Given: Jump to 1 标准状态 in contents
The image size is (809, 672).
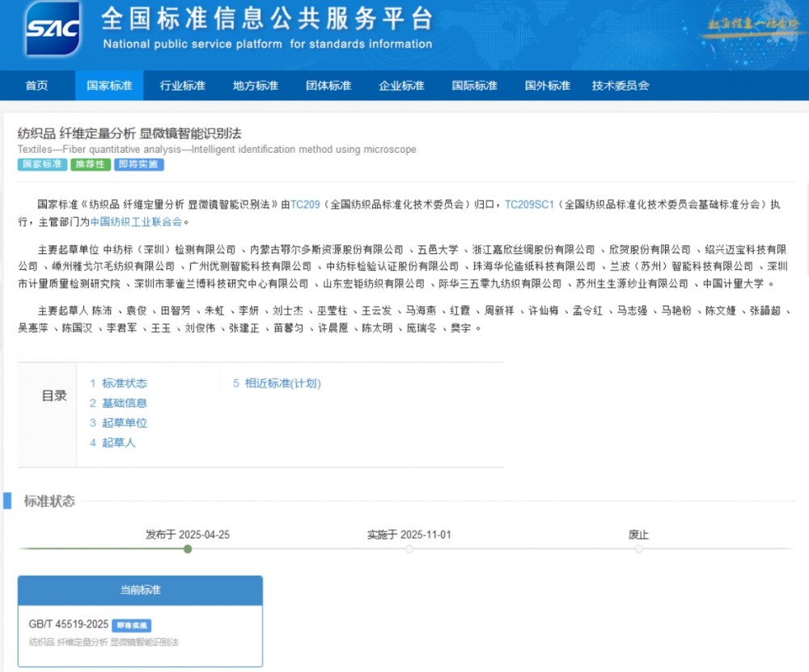Looking at the screenshot, I should click(x=118, y=383).
